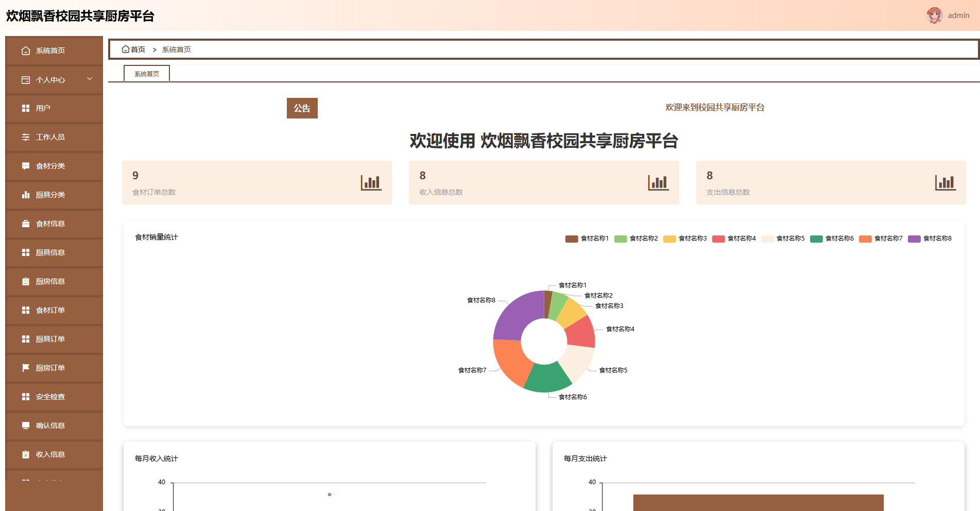Go to 食材分类 in the sidebar
The image size is (980, 511).
pos(54,166)
